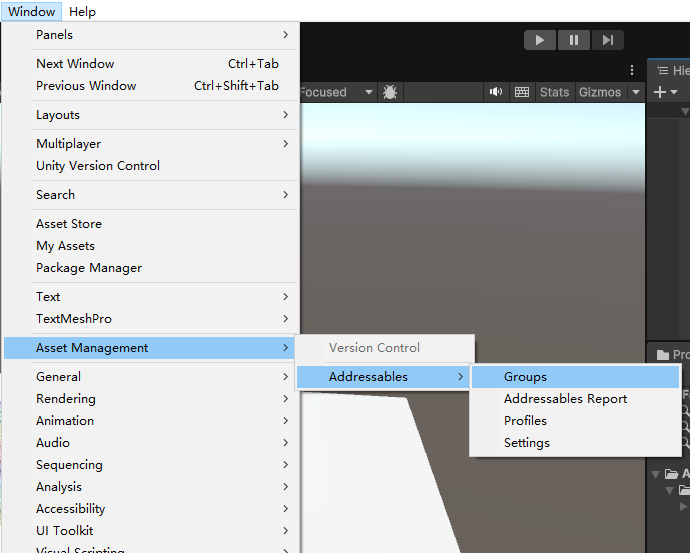Open Addressables Settings

[576, 443]
